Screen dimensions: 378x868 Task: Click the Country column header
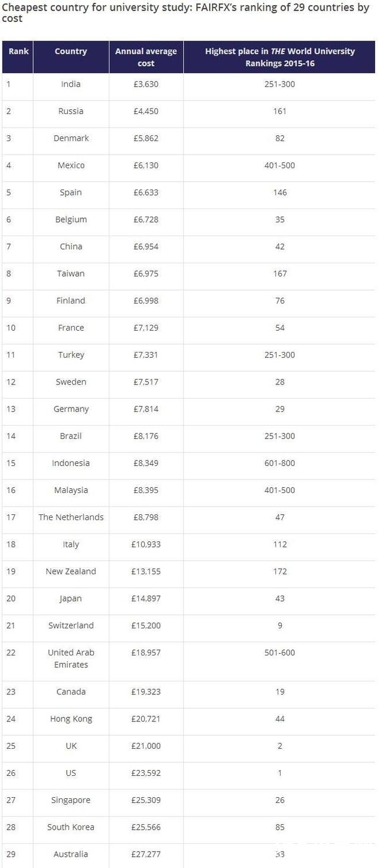pos(71,51)
